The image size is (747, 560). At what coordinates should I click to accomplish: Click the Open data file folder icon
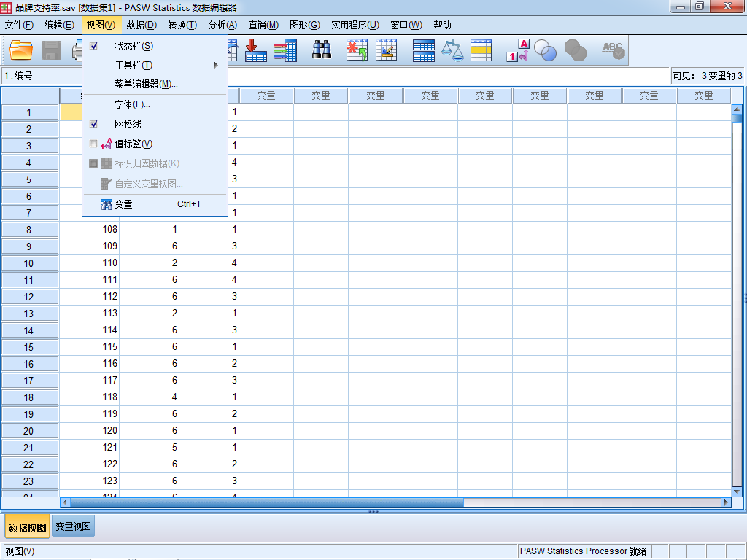[21, 50]
